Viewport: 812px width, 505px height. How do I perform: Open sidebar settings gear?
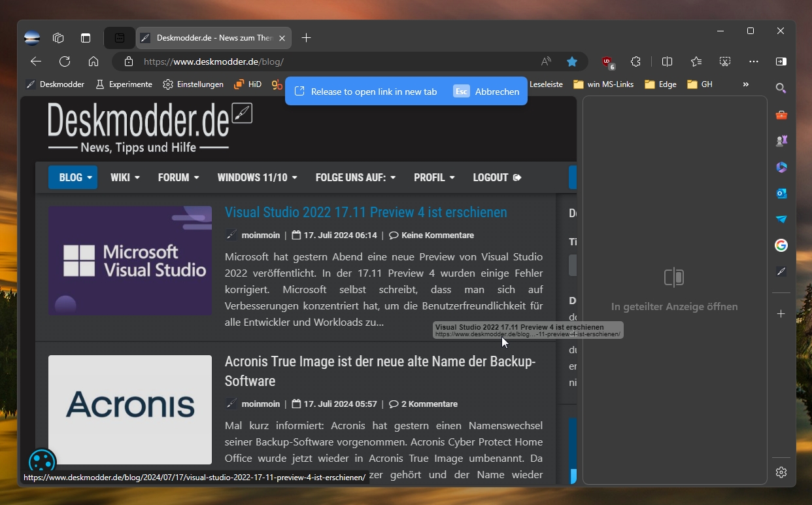[x=781, y=472]
